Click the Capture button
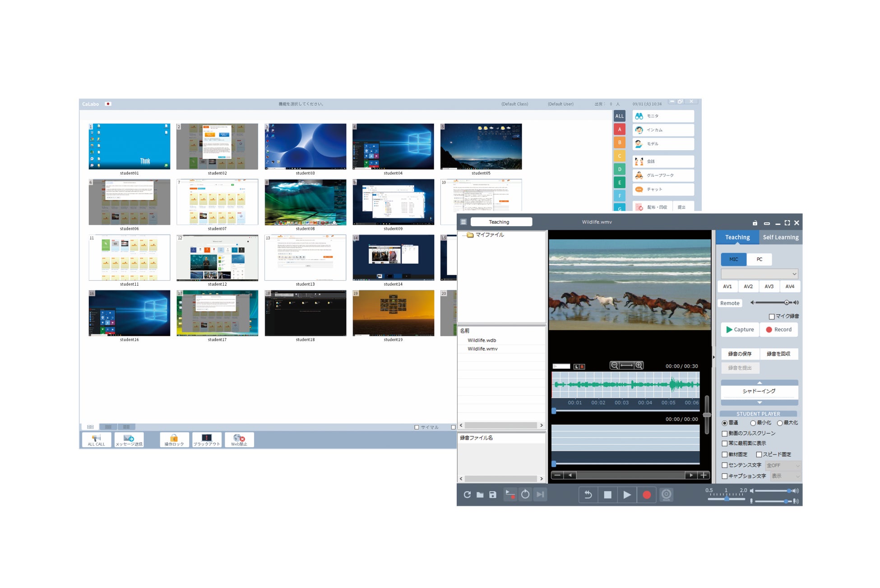The image size is (880, 588). [x=740, y=329]
